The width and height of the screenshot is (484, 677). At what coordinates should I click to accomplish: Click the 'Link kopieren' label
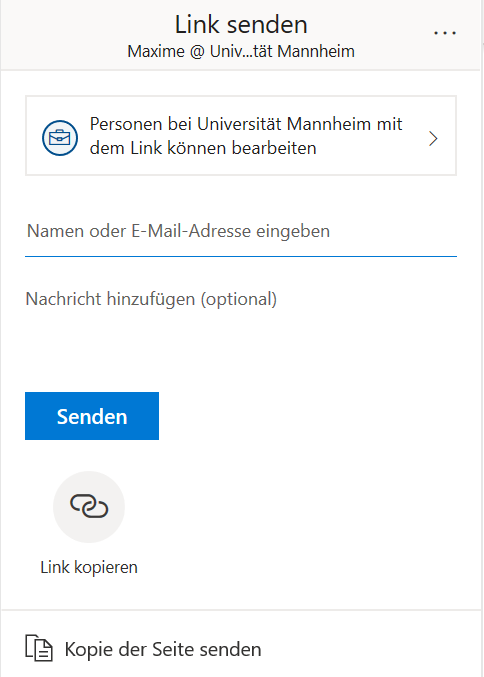89,567
